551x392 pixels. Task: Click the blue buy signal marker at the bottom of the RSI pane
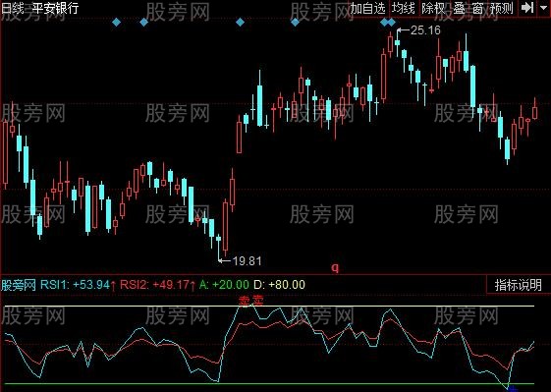tap(513, 388)
